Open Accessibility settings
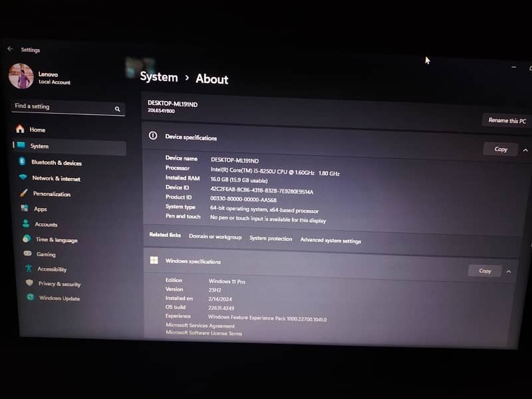The width and height of the screenshot is (532, 399). (52, 269)
